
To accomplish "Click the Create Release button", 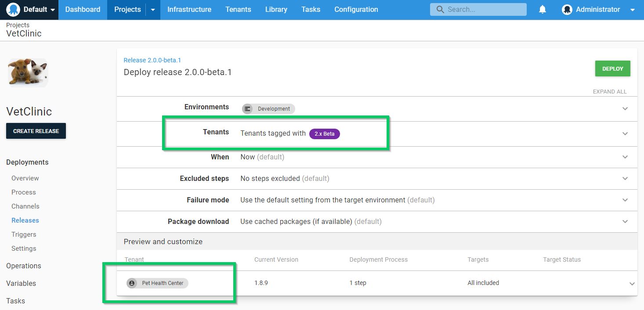I will pos(36,131).
